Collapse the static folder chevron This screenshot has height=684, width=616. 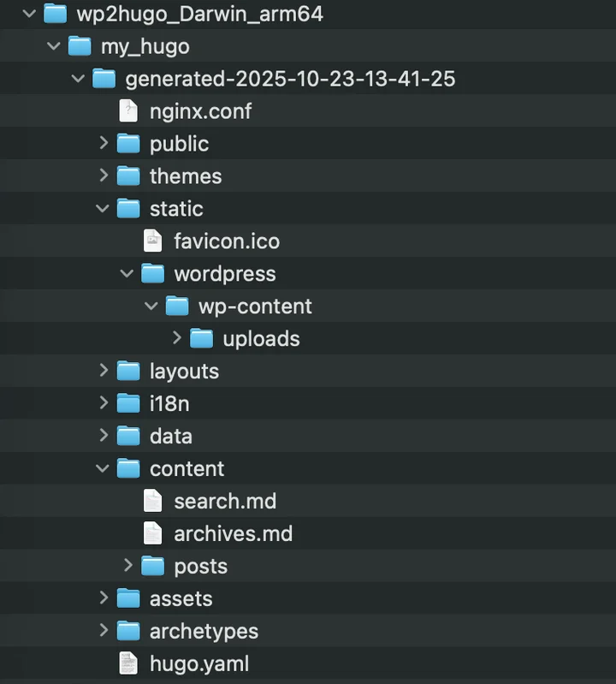(x=104, y=208)
